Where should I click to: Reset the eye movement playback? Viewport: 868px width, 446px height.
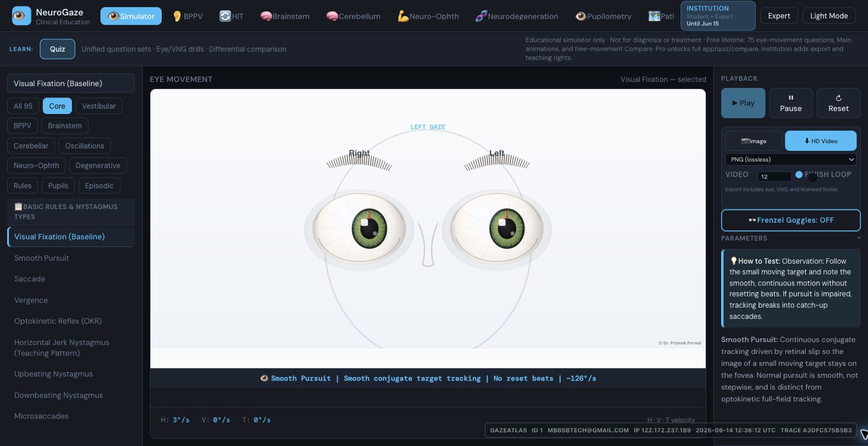[838, 103]
